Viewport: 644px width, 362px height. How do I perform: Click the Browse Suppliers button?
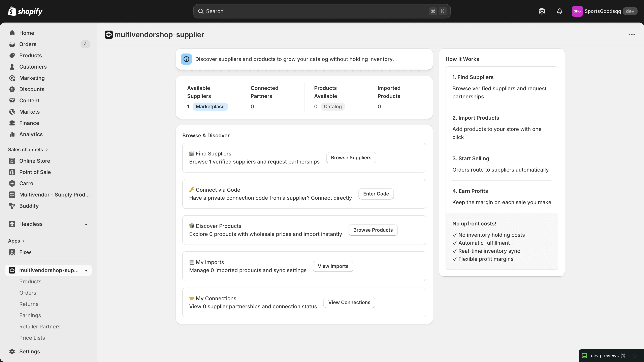click(x=351, y=158)
